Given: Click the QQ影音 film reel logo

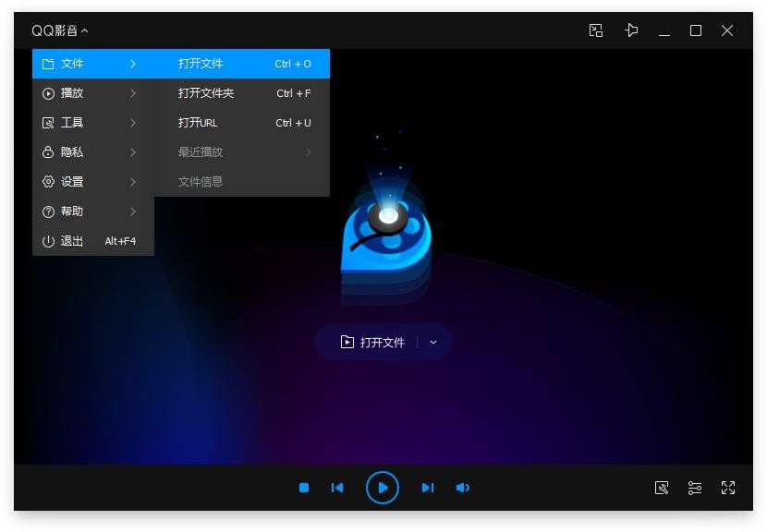Looking at the screenshot, I should (x=386, y=235).
